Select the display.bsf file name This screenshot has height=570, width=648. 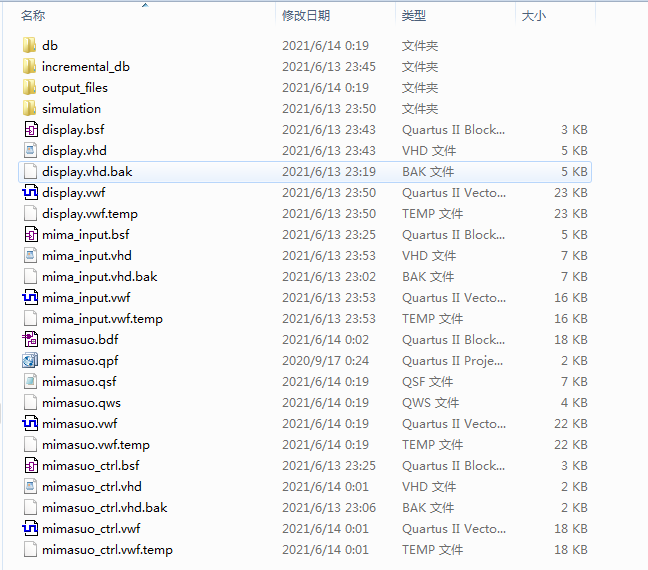click(73, 130)
